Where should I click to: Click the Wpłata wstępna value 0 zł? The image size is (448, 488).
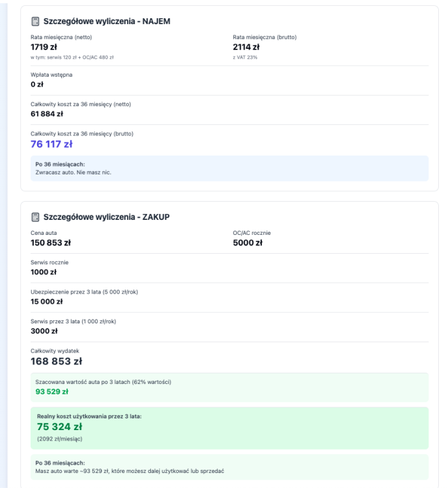pos(38,83)
